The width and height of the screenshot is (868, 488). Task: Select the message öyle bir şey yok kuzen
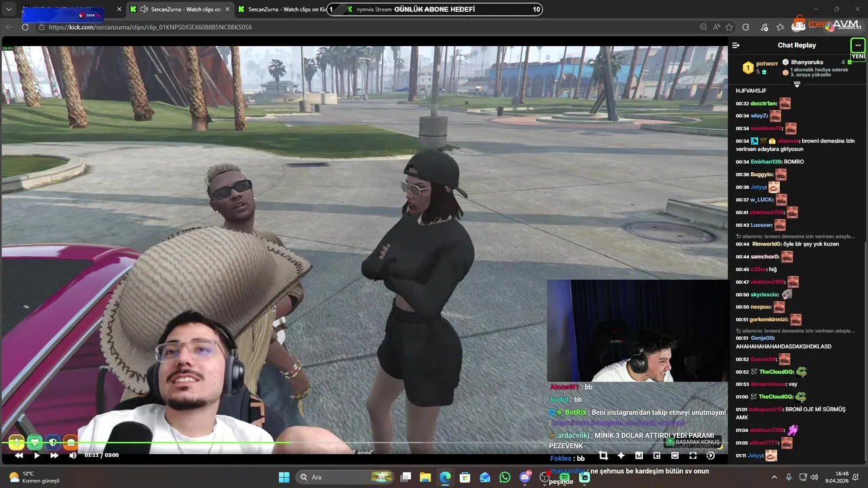click(811, 244)
